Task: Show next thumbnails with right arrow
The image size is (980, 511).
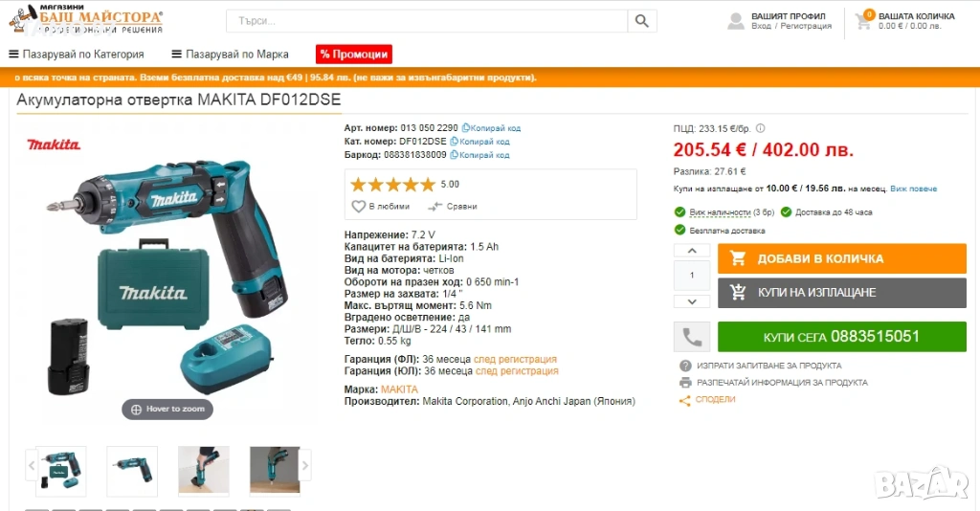Action: coord(305,465)
